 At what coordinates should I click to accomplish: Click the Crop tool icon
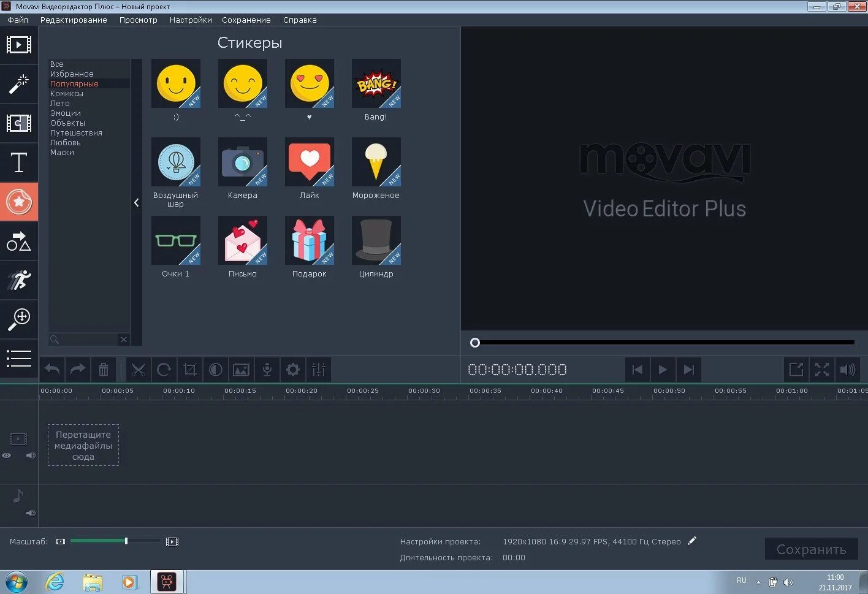click(190, 370)
